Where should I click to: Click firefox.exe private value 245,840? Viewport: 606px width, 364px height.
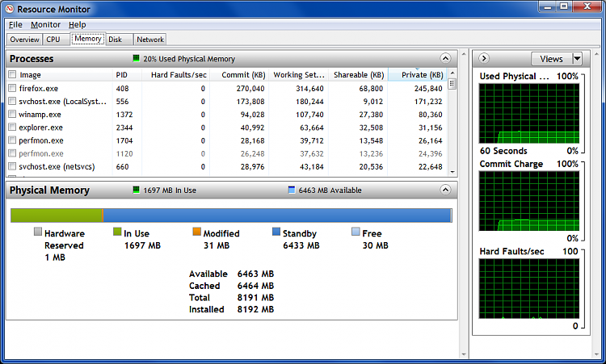point(428,89)
